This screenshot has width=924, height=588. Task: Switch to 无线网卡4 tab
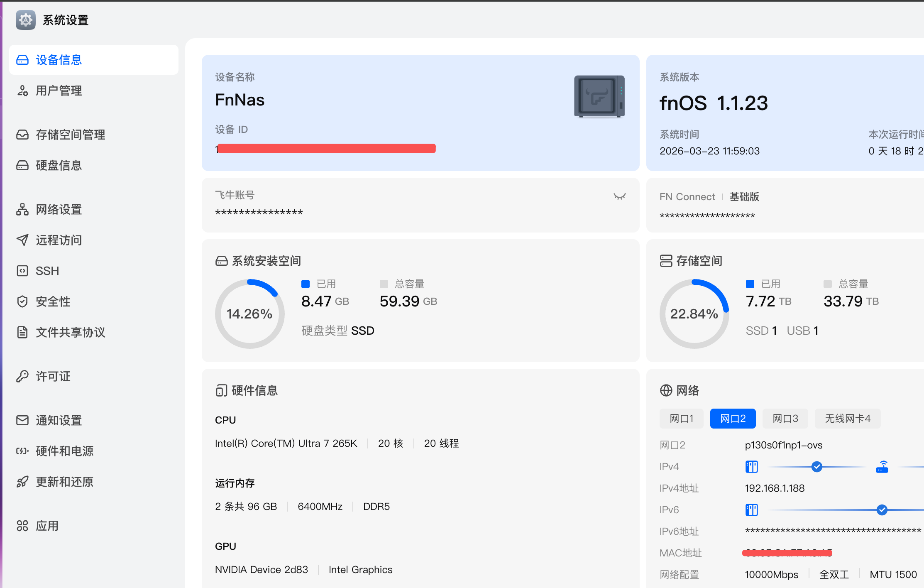point(848,419)
